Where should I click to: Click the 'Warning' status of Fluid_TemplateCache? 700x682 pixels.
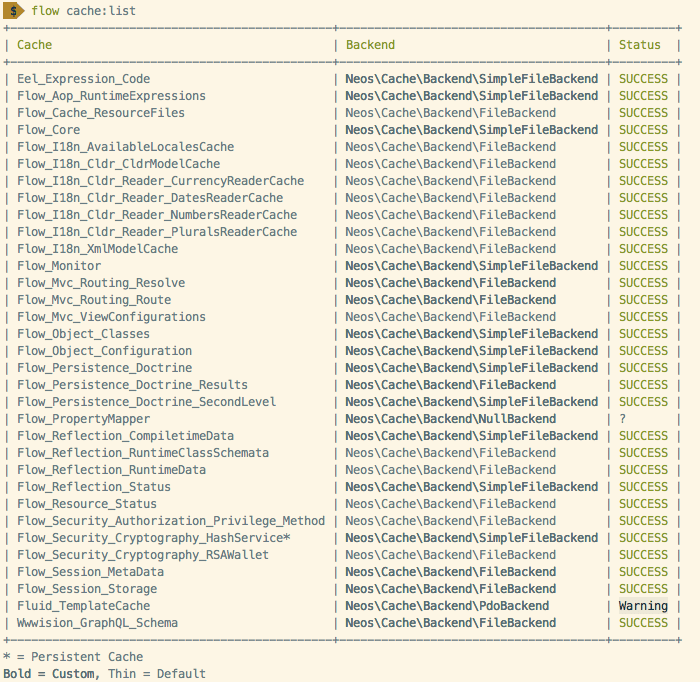pyautogui.click(x=643, y=606)
